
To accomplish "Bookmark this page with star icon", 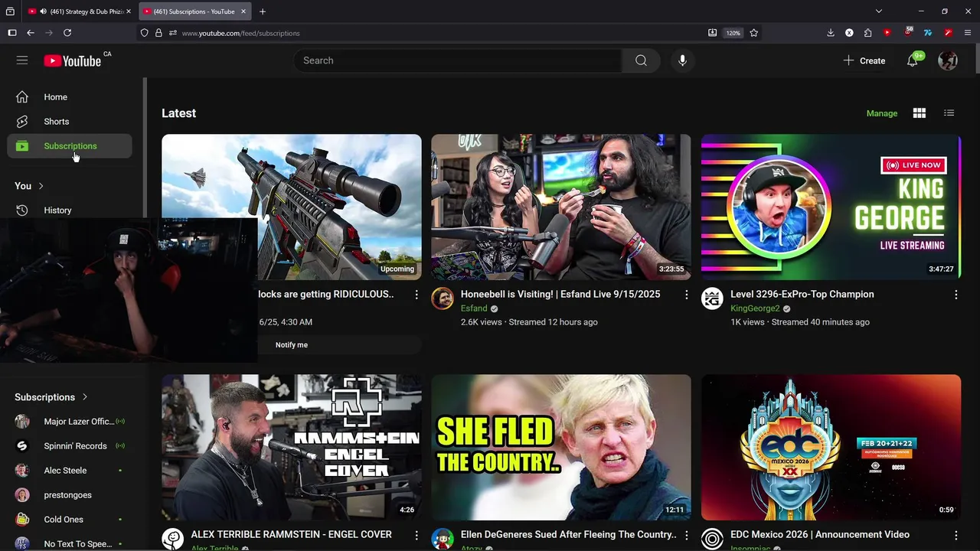I will (x=753, y=33).
